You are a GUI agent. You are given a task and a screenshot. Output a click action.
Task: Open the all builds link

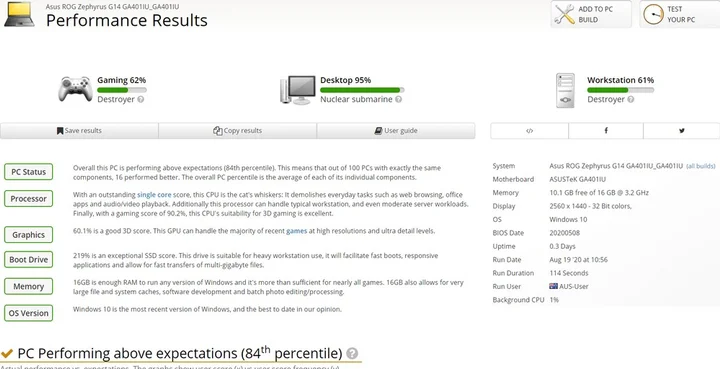(x=701, y=166)
